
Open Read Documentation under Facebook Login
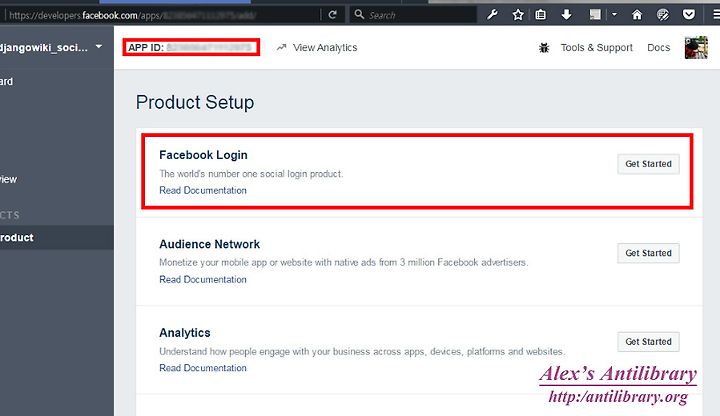tap(203, 190)
